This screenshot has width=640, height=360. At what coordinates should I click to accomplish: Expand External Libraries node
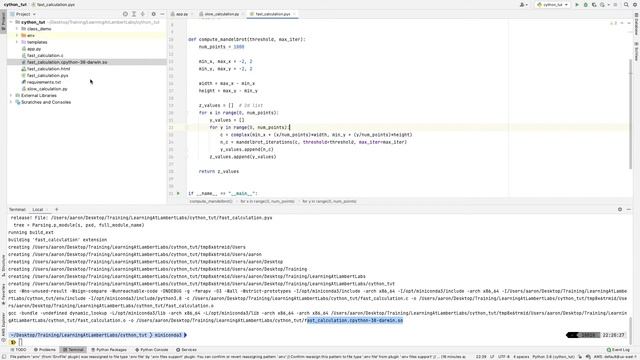(x=11, y=96)
